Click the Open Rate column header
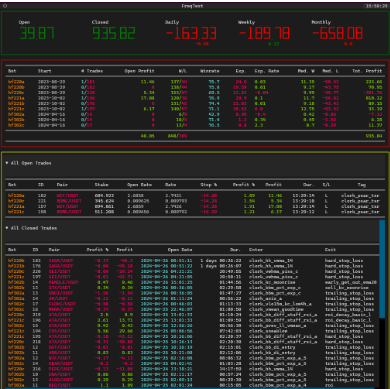The height and width of the screenshot is (389, 390). click(139, 185)
